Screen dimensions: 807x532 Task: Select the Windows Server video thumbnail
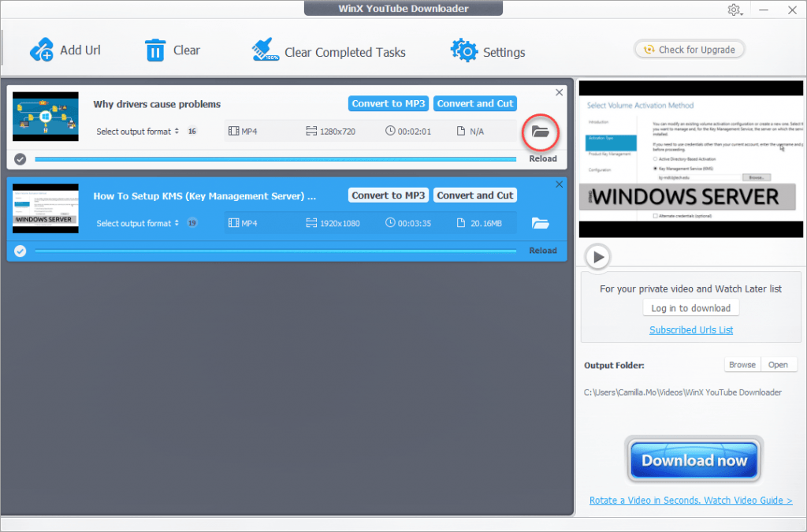[45, 208]
